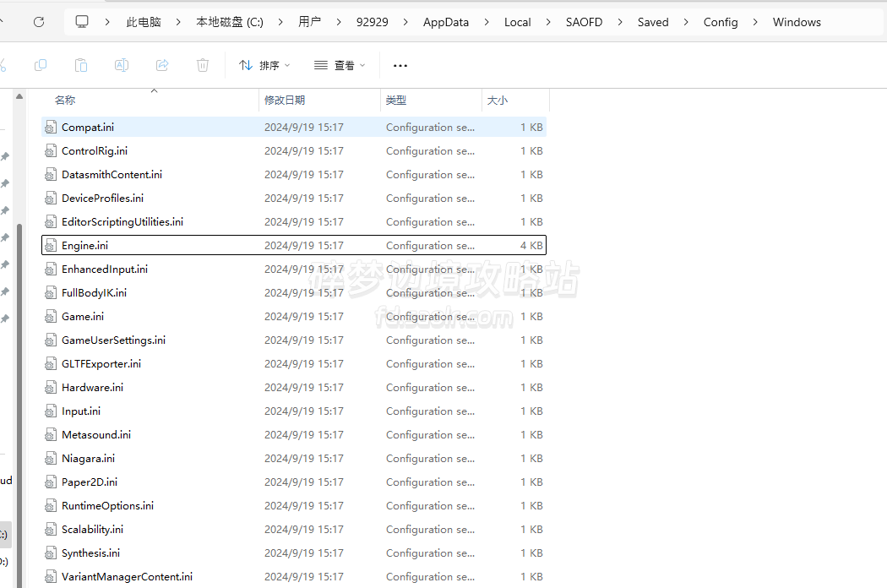The height and width of the screenshot is (588, 887).
Task: Select the Engine.ini file
Action: tap(85, 246)
